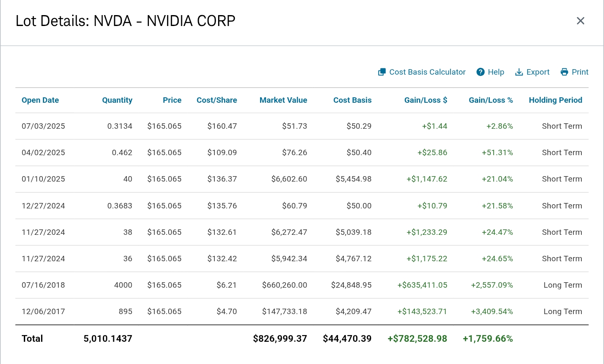This screenshot has width=604, height=364.
Task: Click total market value $826,999.37
Action: [x=280, y=339]
